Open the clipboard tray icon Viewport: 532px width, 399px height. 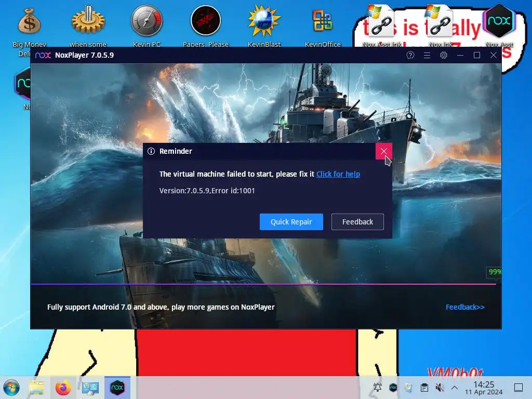click(x=424, y=388)
